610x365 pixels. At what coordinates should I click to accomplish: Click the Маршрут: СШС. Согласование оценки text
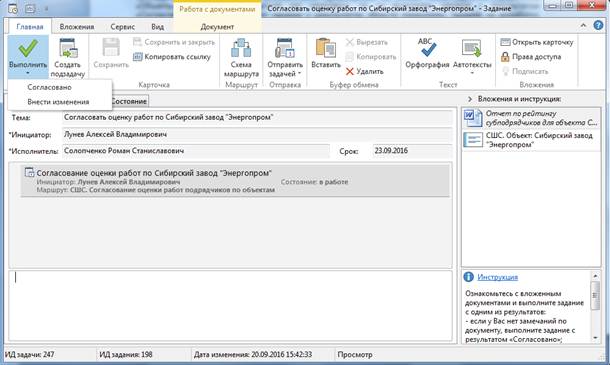pos(156,190)
